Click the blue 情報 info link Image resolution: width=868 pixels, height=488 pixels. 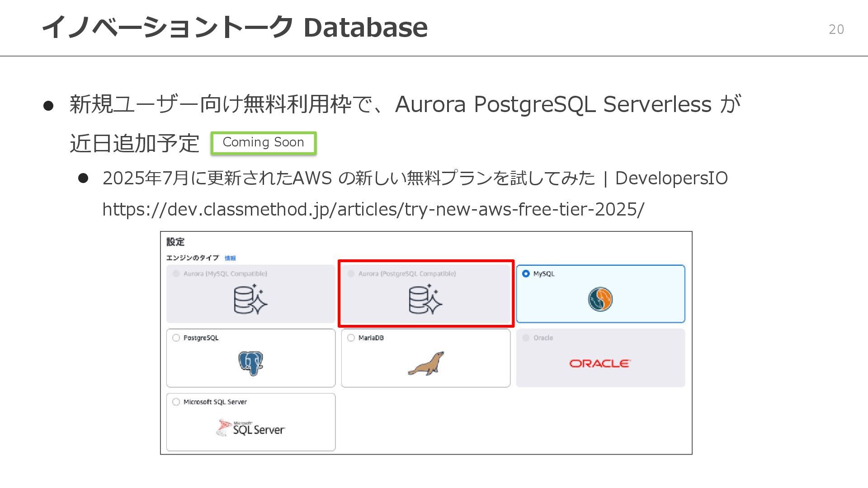[x=230, y=258]
